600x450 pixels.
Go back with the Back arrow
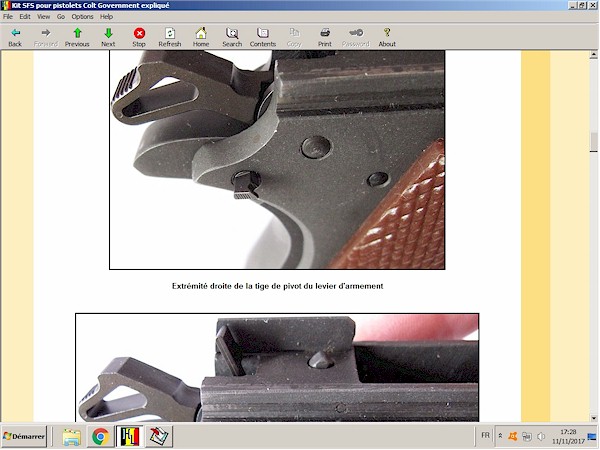click(x=15, y=38)
